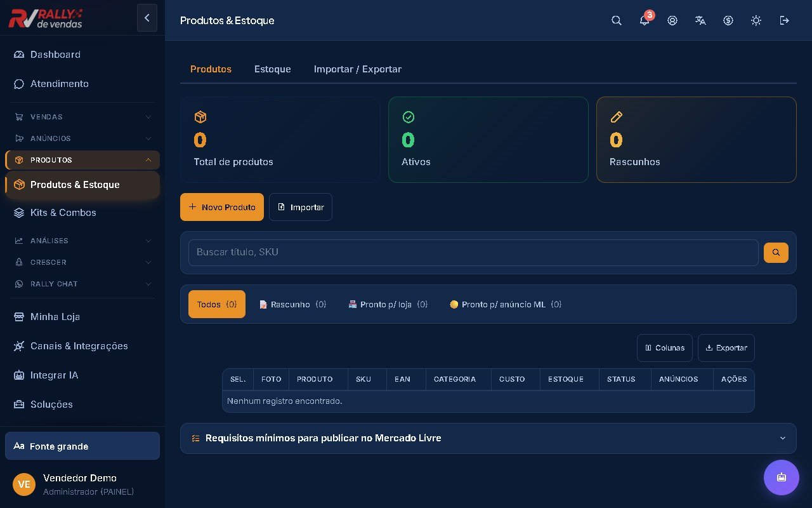Click the Importar button
This screenshot has width=812, height=508.
301,207
